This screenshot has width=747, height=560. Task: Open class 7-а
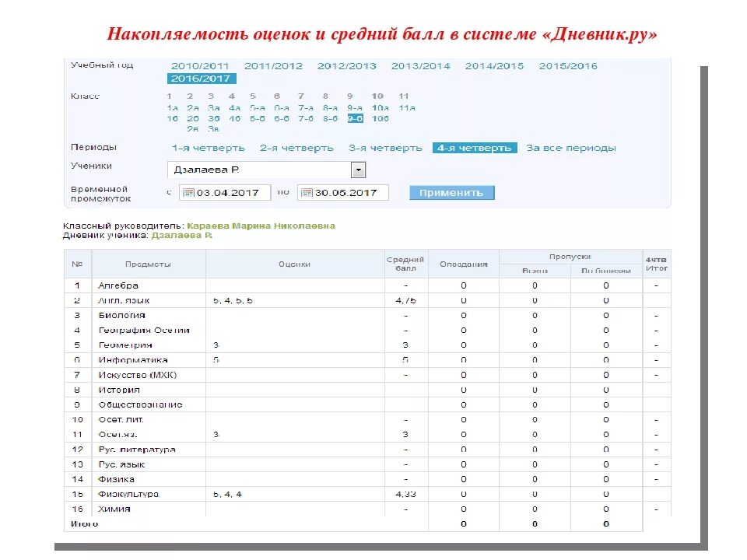point(306,108)
